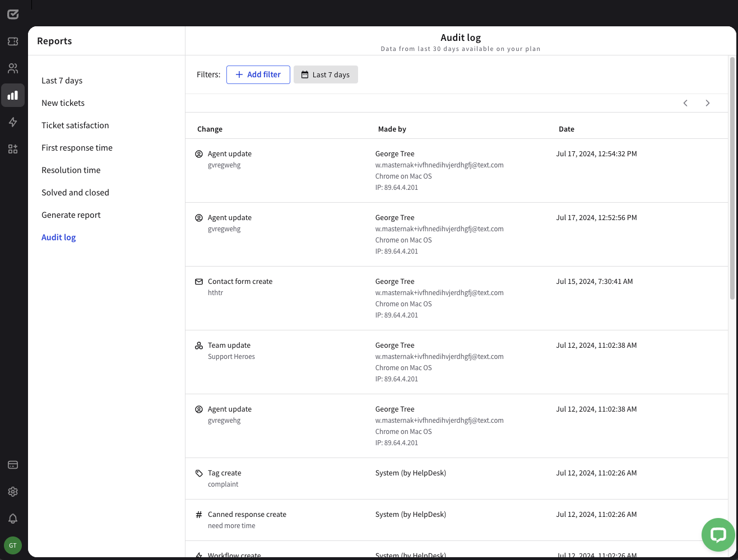Open the Ticket satisfaction report
The height and width of the screenshot is (560, 738).
click(75, 125)
